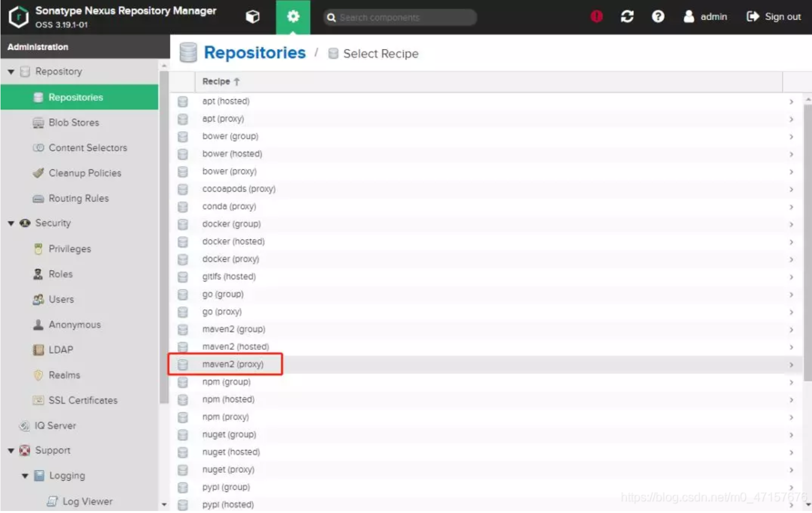
Task: Click the database icon beside docker (proxy)
Action: [183, 259]
